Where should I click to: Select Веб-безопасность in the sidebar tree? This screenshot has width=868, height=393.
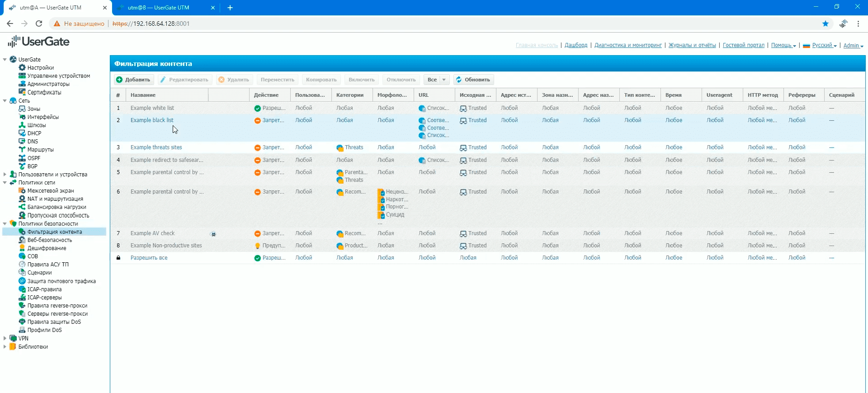(x=49, y=240)
